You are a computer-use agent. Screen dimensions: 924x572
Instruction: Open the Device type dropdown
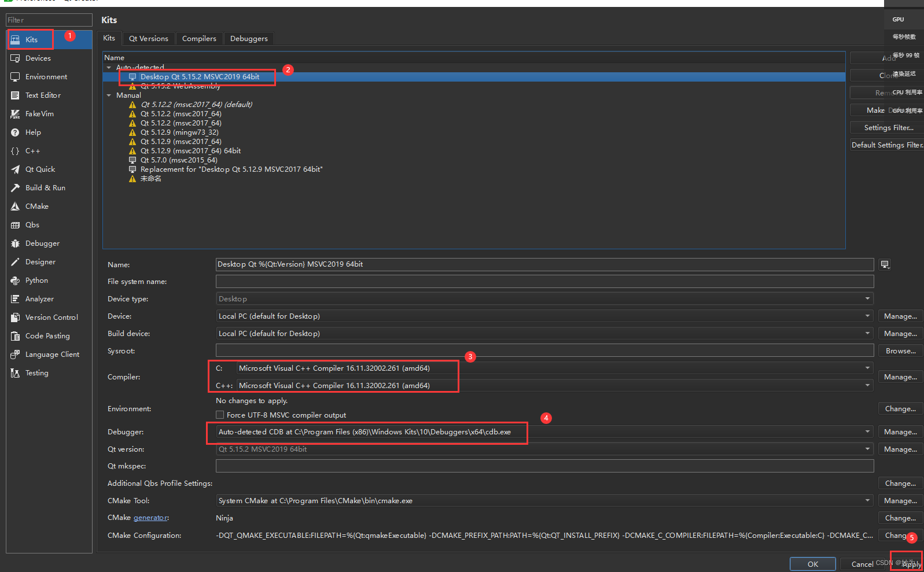click(x=544, y=299)
